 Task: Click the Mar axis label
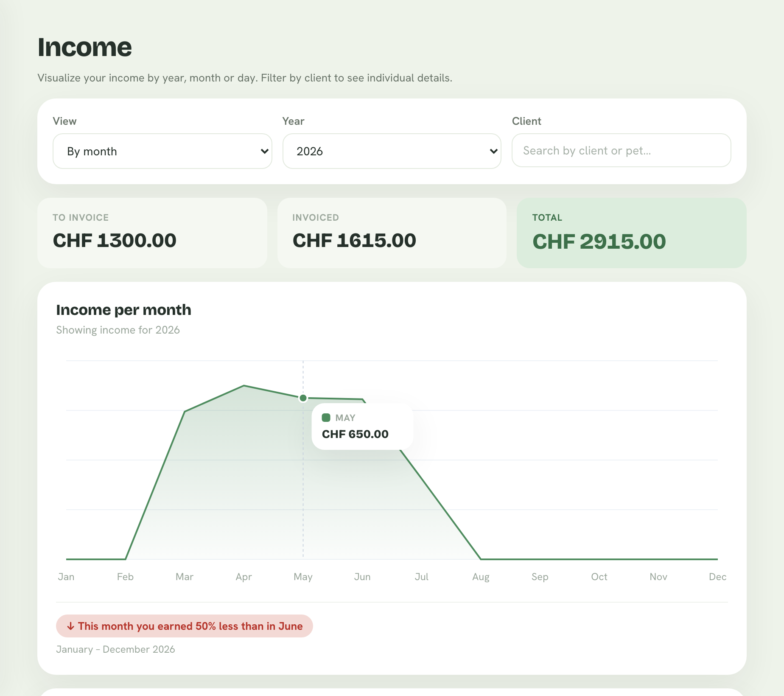[x=185, y=577]
